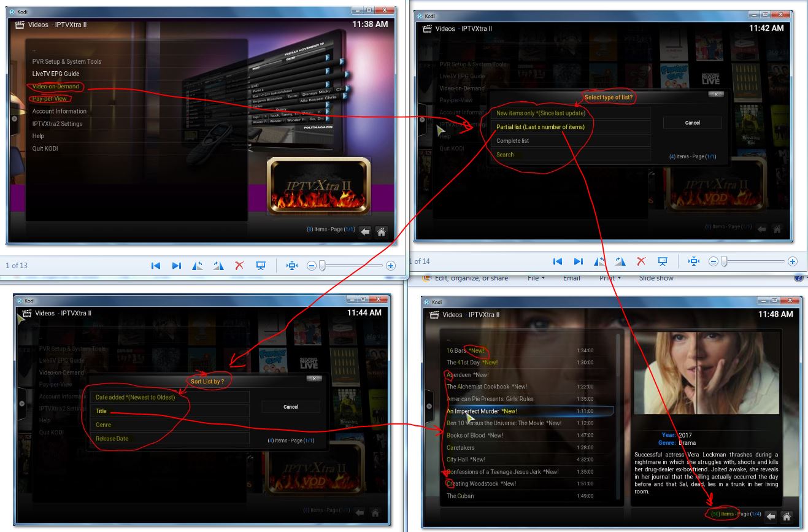
Task: Go to previous image in '1 of 14' viewer
Action: pos(558,261)
